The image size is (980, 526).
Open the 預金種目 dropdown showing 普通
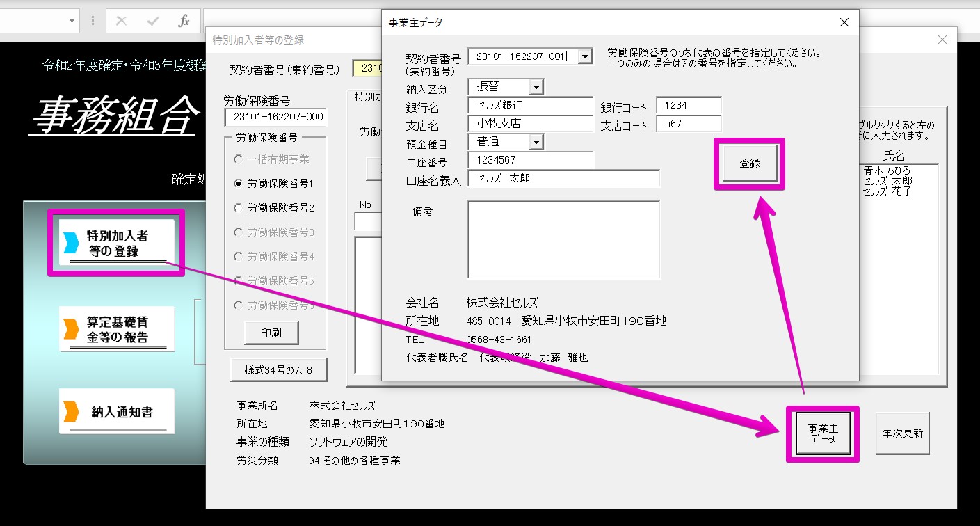tap(536, 142)
